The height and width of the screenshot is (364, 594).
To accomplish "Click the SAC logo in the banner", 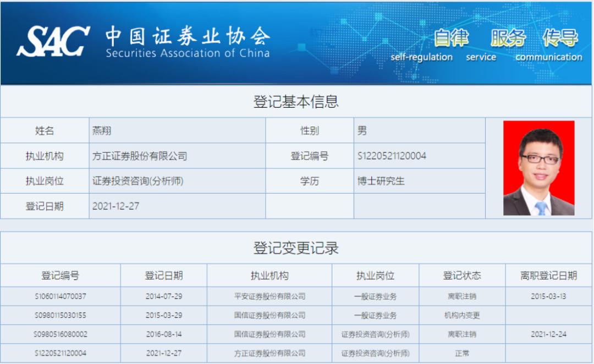I will (x=53, y=41).
